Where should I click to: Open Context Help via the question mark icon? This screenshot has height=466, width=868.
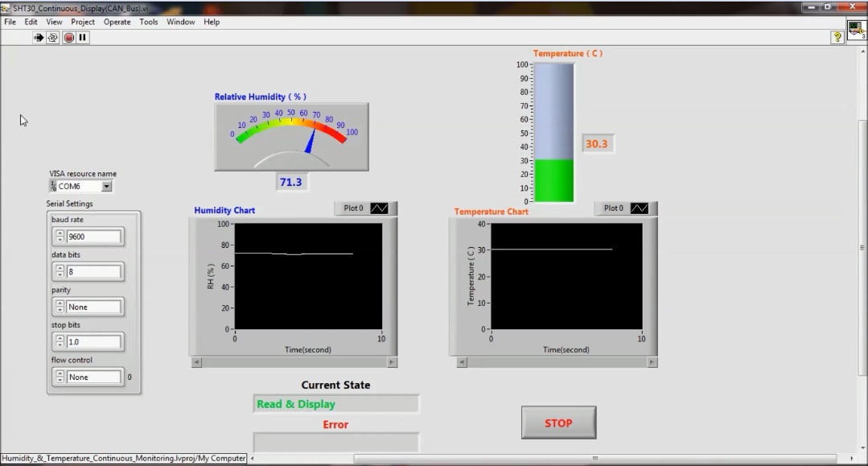click(837, 37)
